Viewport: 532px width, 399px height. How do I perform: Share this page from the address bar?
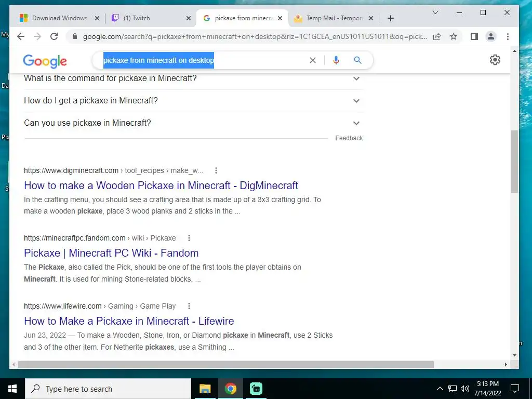point(437,37)
